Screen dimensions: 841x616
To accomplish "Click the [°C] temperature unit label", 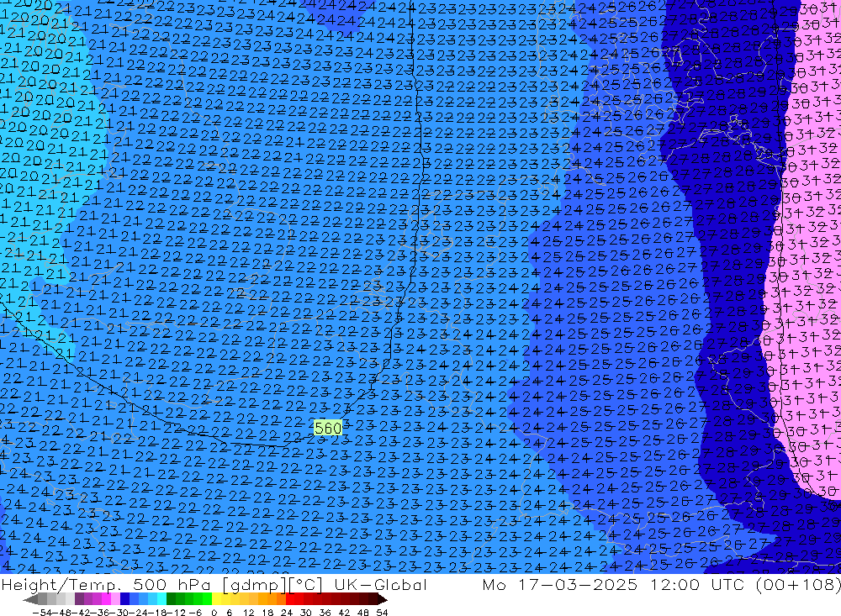I will coord(305,585).
